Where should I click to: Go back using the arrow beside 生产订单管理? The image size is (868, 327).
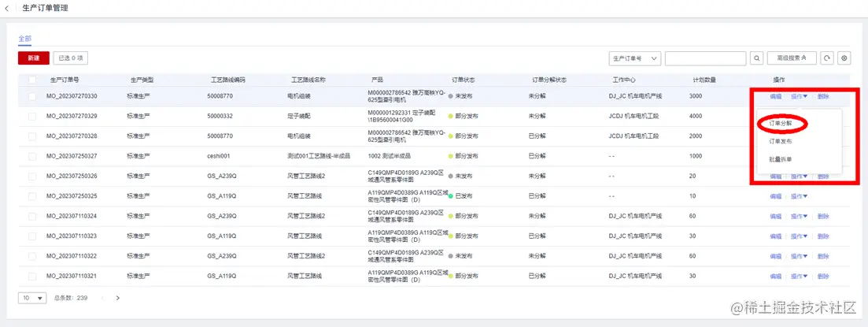click(7, 9)
